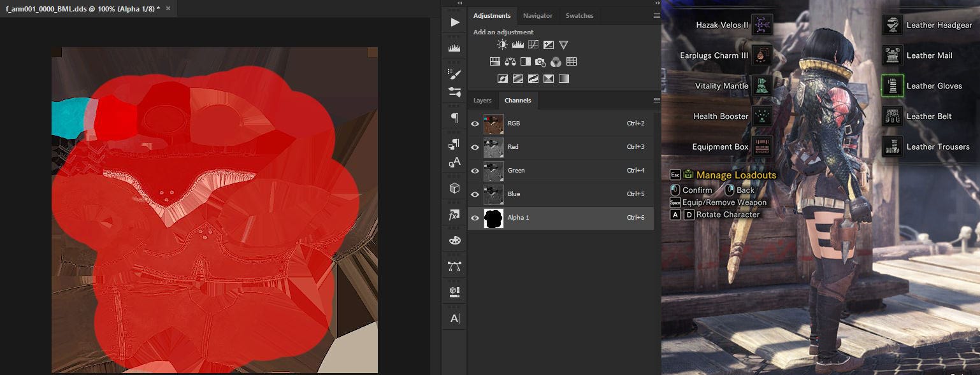Select the Leather Trousers slot icon
The height and width of the screenshot is (375, 980).
pos(893,147)
